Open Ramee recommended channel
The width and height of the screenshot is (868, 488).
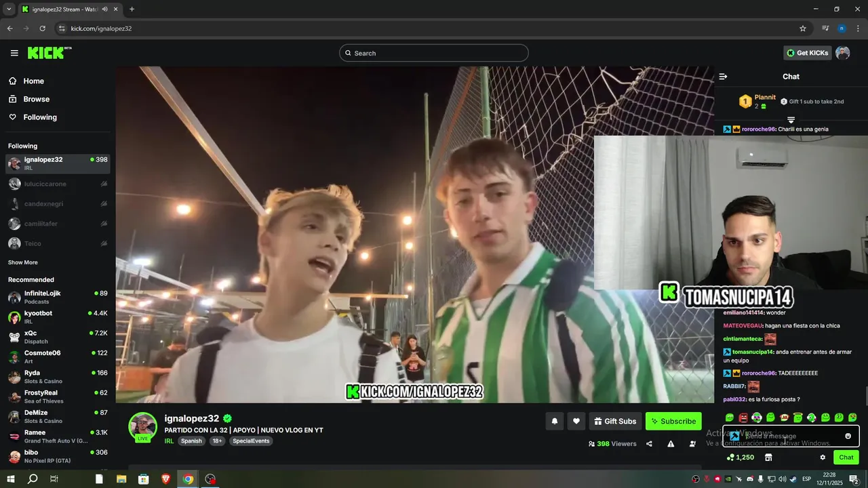point(58,436)
